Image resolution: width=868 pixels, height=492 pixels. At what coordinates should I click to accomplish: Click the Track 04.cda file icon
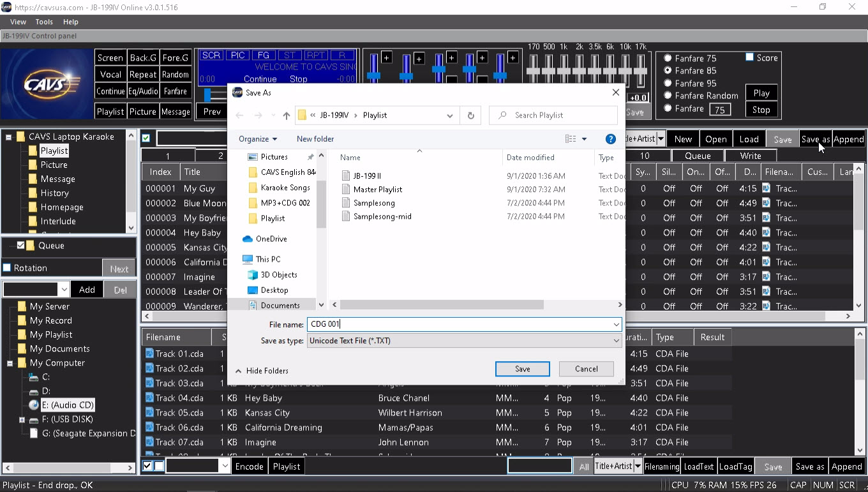tap(149, 398)
